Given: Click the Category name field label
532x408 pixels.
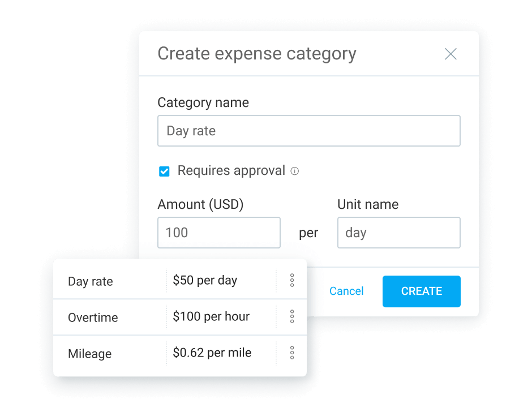Looking at the screenshot, I should [x=203, y=103].
